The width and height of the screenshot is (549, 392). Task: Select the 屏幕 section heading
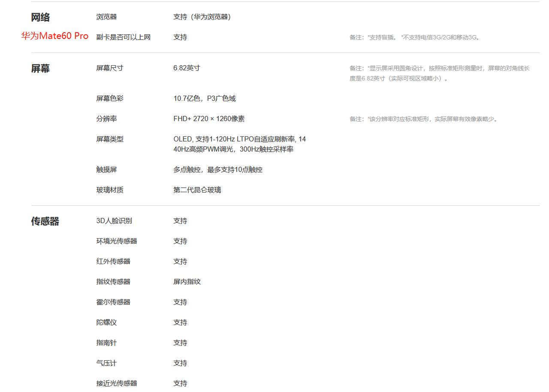tap(40, 69)
